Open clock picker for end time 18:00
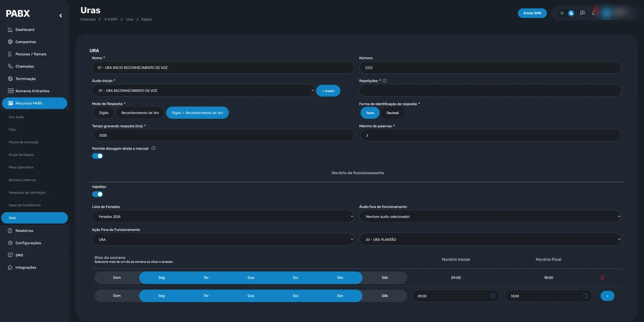 [586, 296]
